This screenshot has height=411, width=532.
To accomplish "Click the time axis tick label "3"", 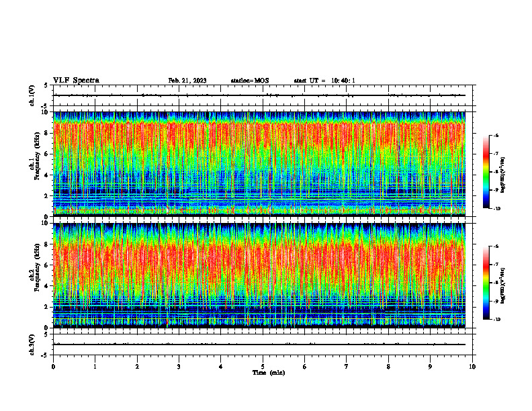I will (179, 367).
